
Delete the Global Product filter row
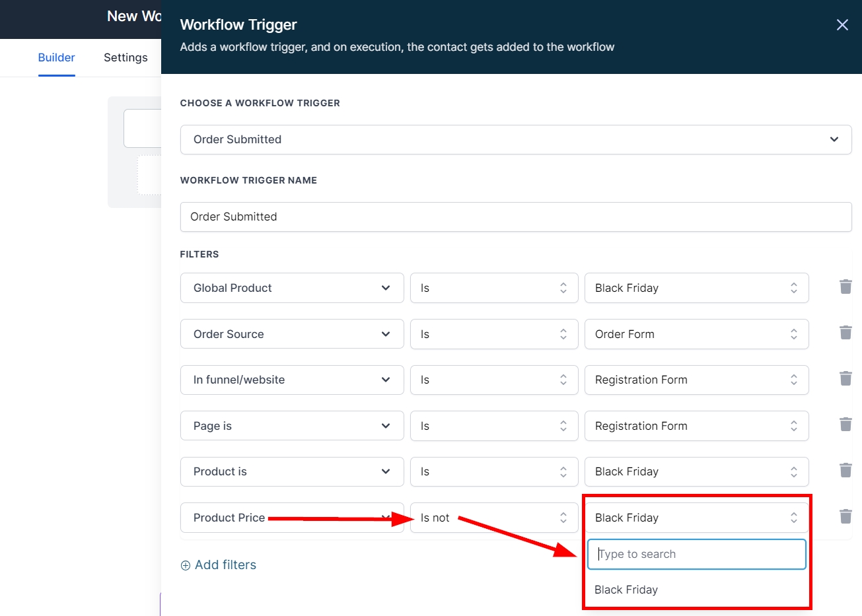coord(845,287)
